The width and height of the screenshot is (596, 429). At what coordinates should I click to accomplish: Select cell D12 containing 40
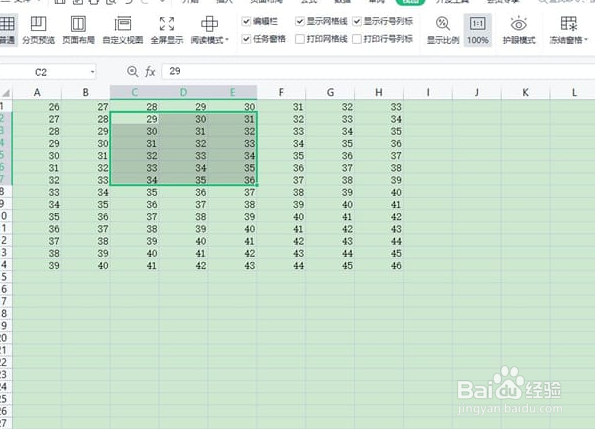[x=183, y=241]
